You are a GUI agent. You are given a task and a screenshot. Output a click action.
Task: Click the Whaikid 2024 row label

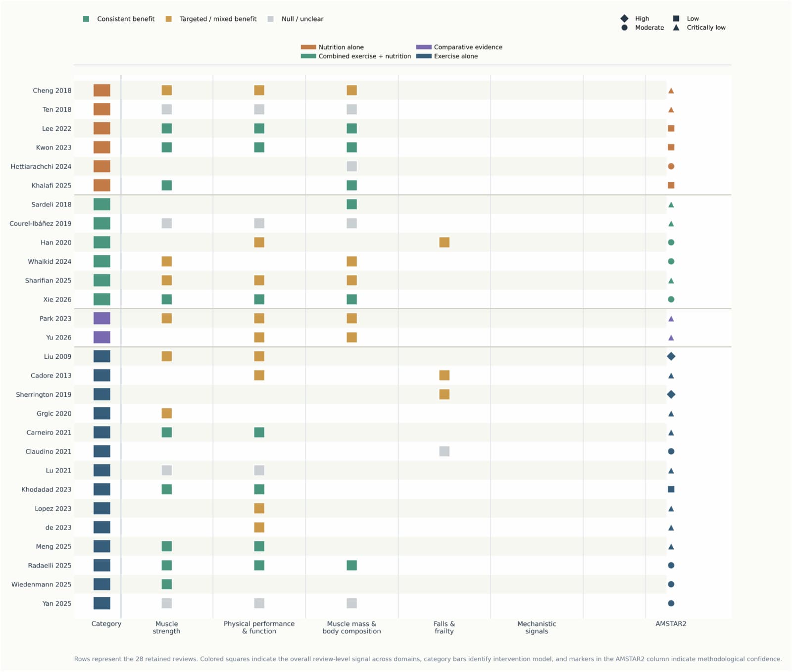[x=49, y=261]
